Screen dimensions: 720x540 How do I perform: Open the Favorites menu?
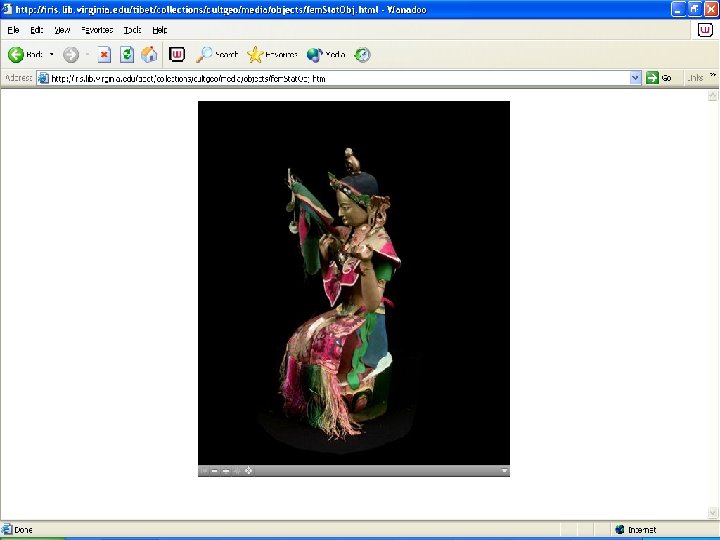pos(97,30)
